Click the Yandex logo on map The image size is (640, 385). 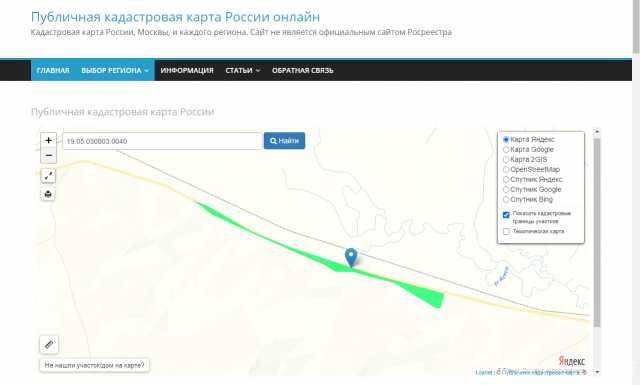coord(571,361)
